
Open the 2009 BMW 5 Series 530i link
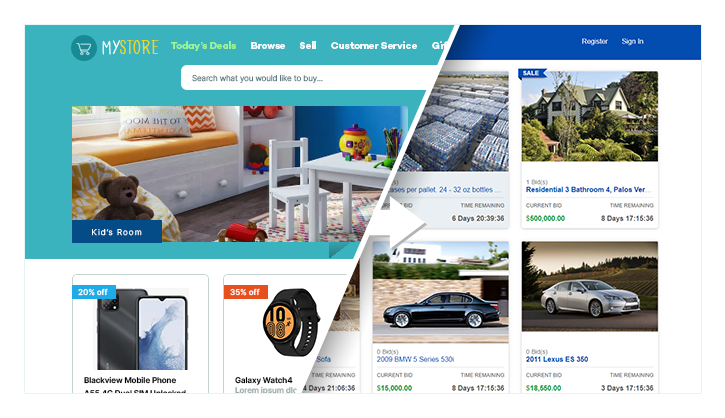(415, 359)
